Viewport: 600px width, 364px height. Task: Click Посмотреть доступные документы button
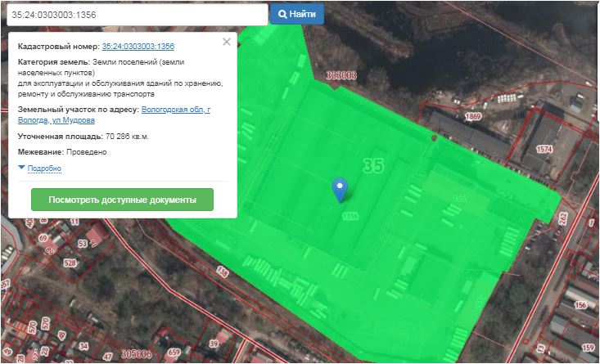122,200
